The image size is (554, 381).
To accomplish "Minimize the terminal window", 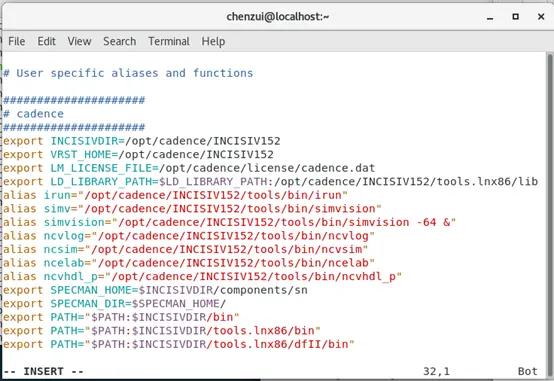I will click(x=490, y=17).
